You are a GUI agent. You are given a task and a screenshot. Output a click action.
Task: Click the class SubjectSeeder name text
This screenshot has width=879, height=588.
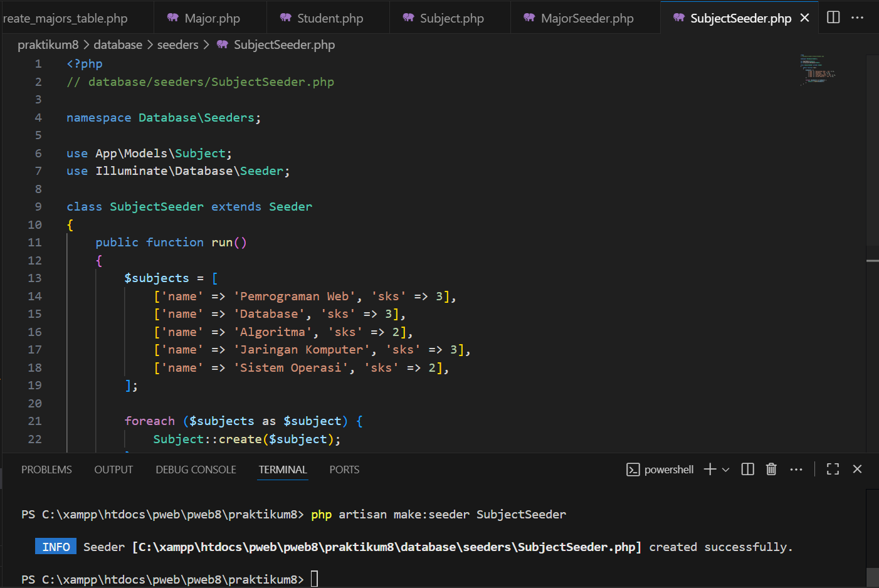(157, 207)
